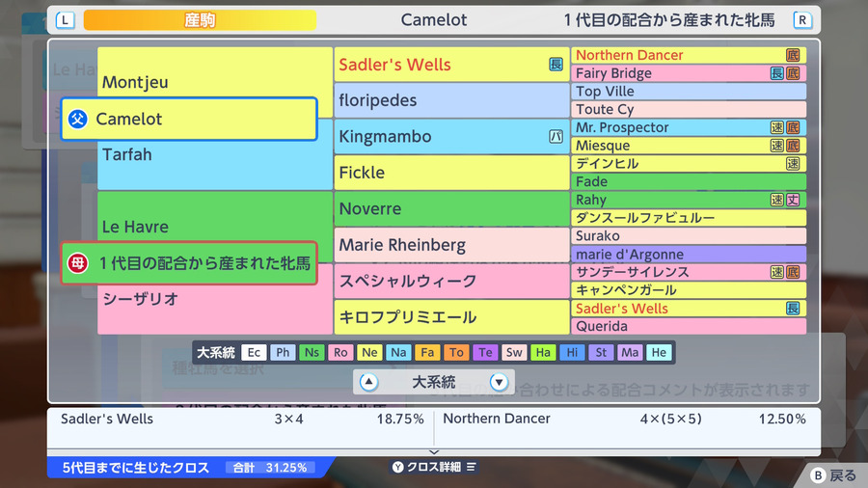Screen dimensions: 868x488
Task: Click the 速 badge on サンデーサイレンス
Action: click(x=777, y=272)
